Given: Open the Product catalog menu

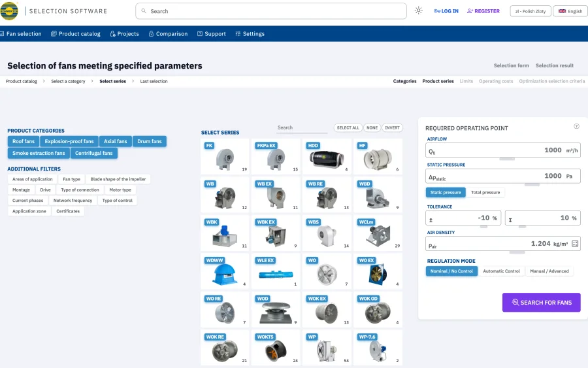Looking at the screenshot, I should coord(76,34).
